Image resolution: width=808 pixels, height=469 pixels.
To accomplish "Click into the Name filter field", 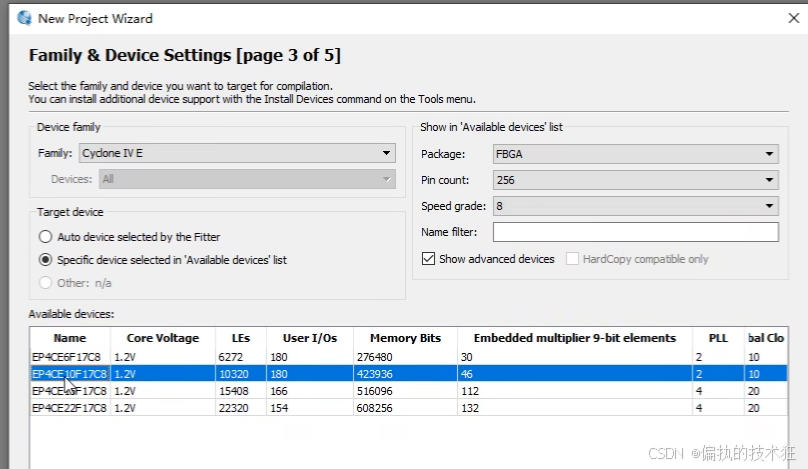I will [635, 232].
